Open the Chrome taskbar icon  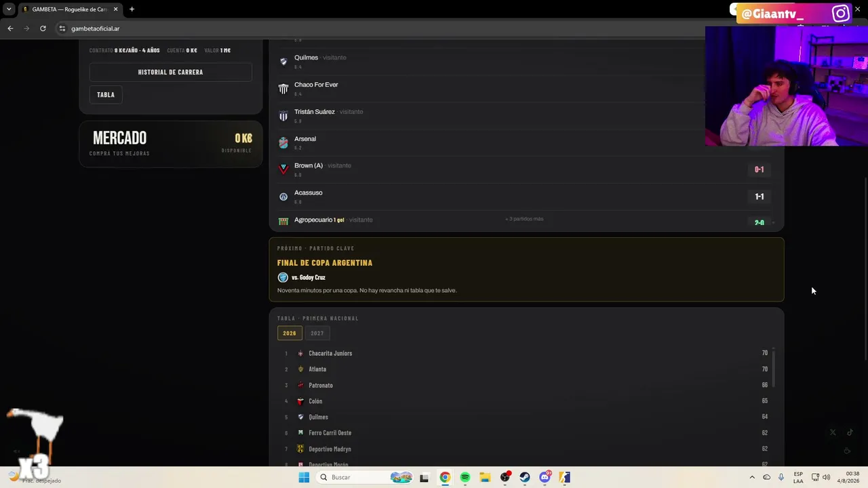point(445,477)
